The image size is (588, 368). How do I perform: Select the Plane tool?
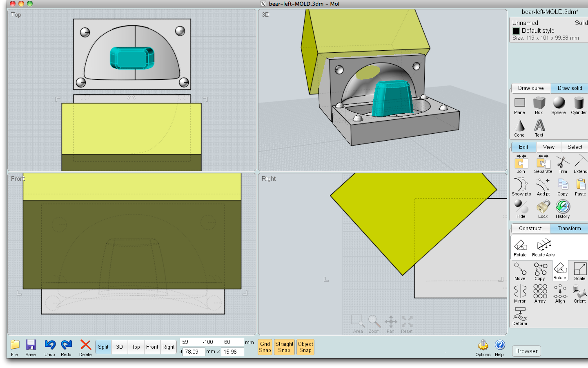click(x=519, y=106)
